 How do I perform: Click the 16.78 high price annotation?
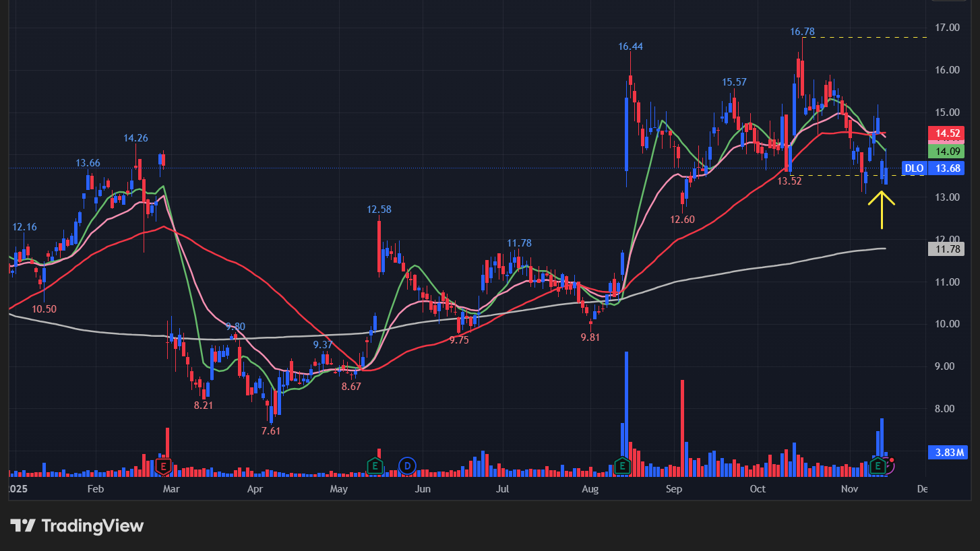coord(802,32)
